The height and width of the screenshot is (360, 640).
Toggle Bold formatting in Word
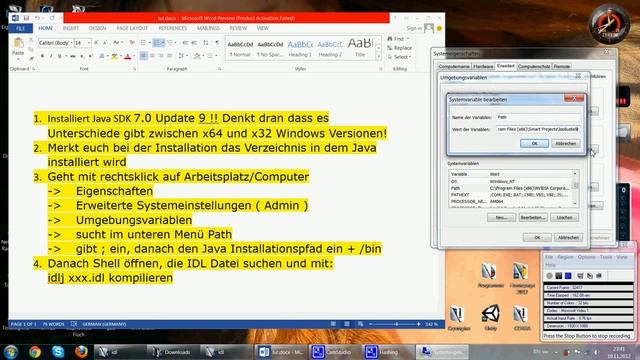[x=42, y=56]
